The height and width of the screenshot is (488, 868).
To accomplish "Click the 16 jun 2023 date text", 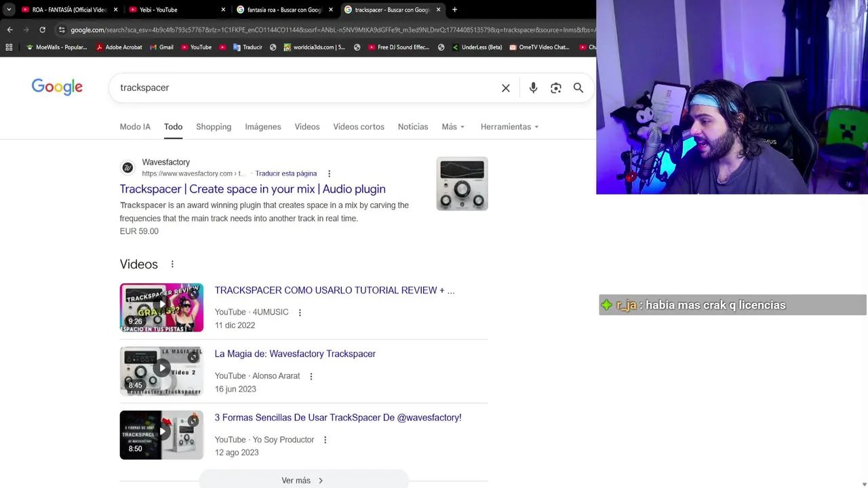I will [x=235, y=389].
